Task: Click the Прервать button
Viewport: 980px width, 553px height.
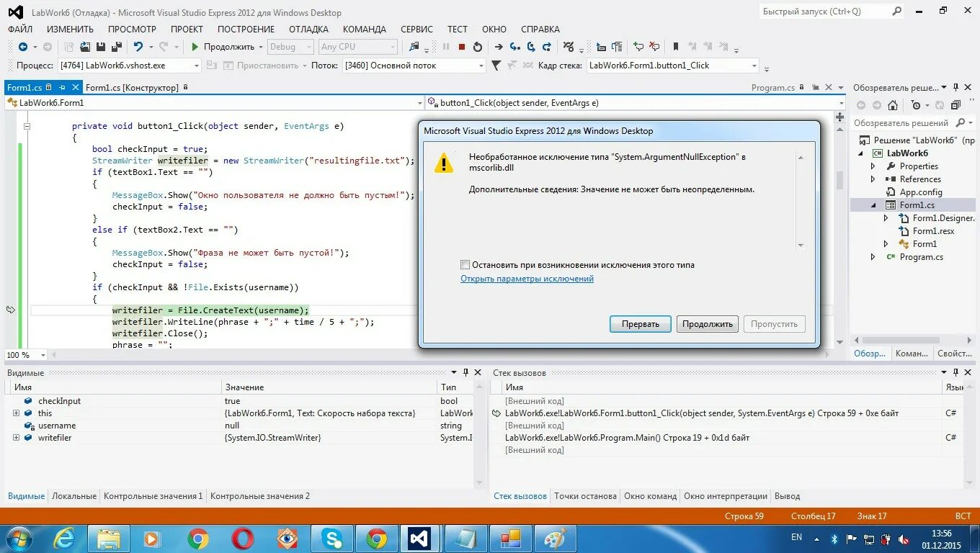Action: 640,324
